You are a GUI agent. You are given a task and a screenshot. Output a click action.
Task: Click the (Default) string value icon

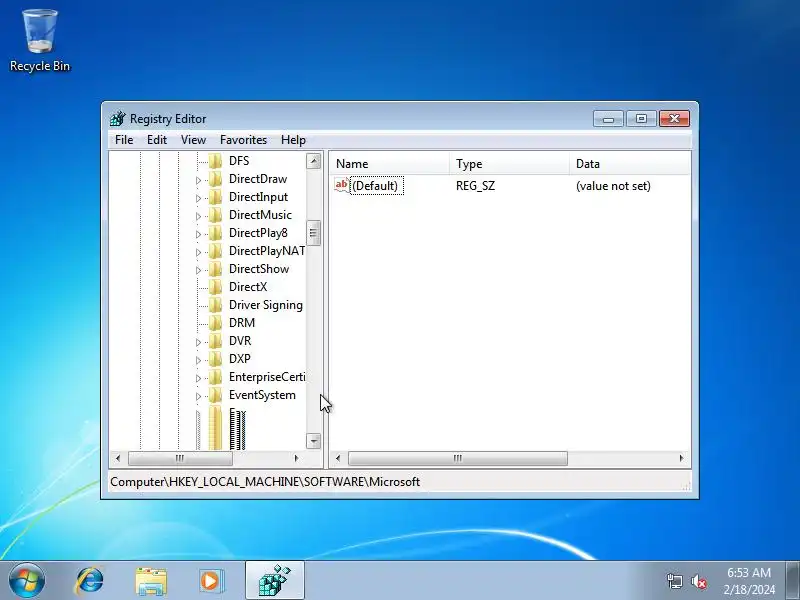[x=341, y=185]
